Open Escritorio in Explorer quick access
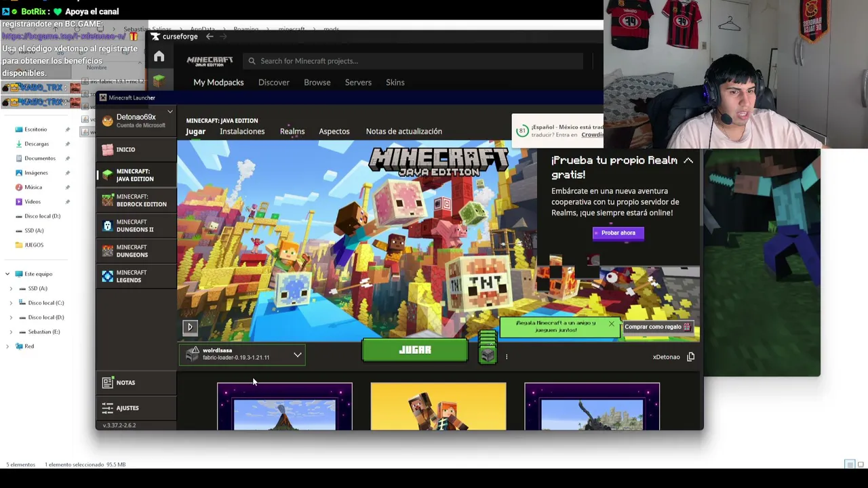Image resolution: width=868 pixels, height=488 pixels. pos(36,129)
